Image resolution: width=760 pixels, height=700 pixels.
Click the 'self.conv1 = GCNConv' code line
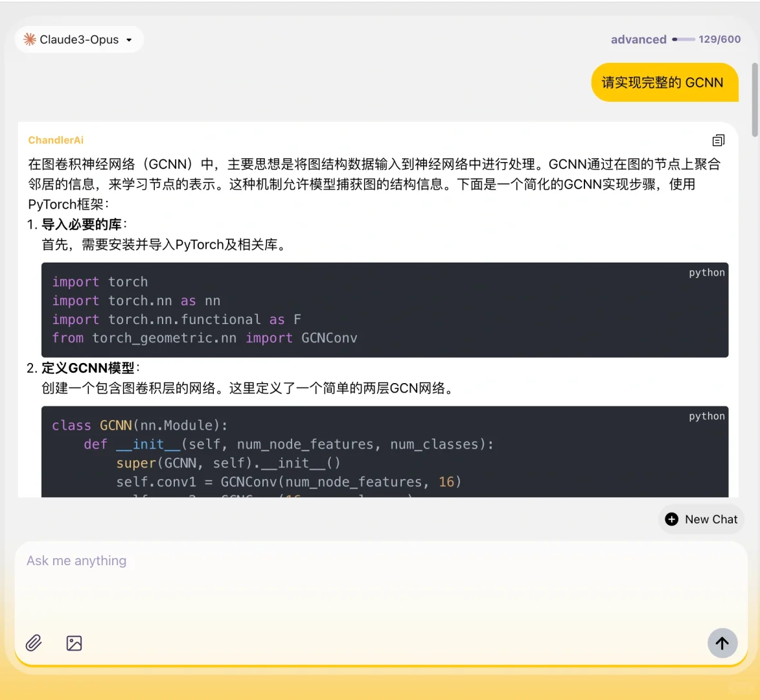[288, 482]
